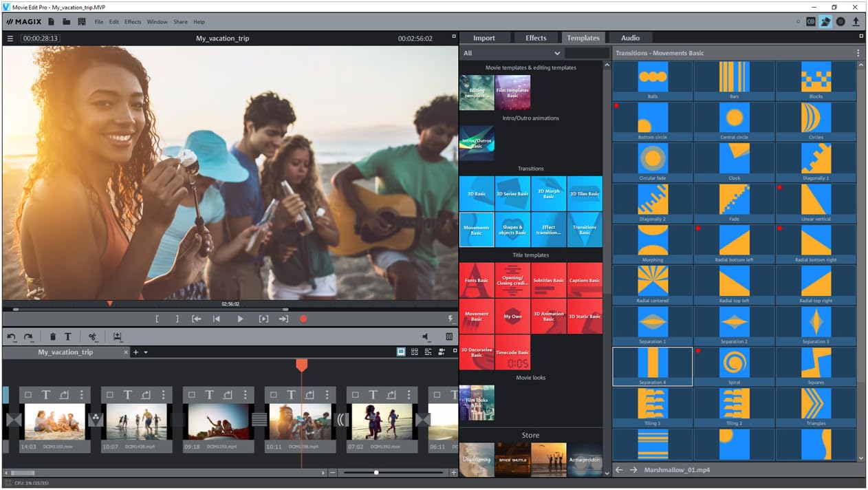Delete selection with the trash icon
This screenshot has height=490, width=868.
[52, 337]
